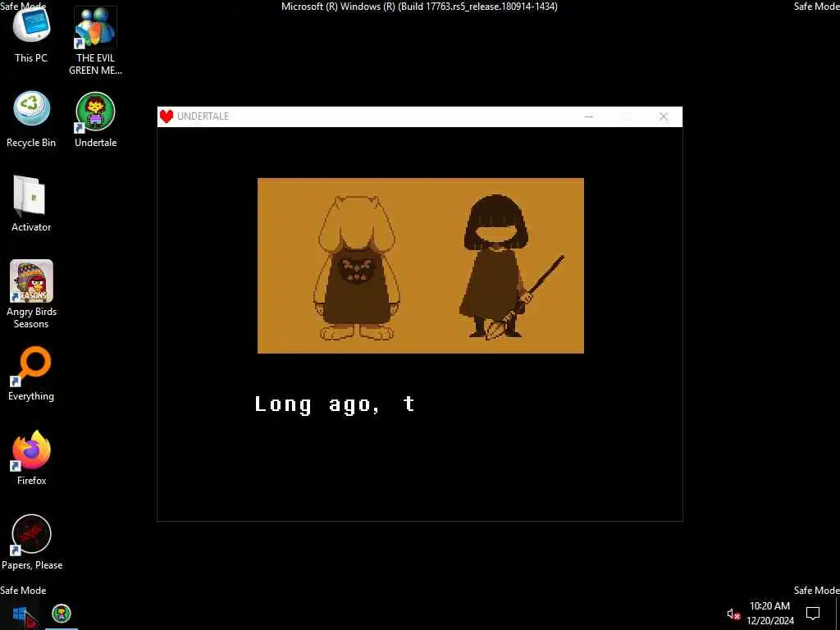Open the Windows Start menu
The height and width of the screenshot is (630, 840).
tap(20, 614)
